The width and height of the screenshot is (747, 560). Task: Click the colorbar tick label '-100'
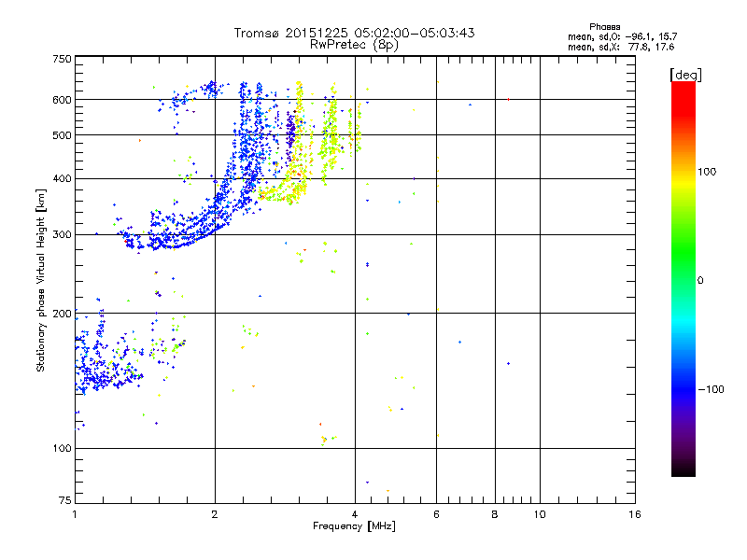coord(712,389)
